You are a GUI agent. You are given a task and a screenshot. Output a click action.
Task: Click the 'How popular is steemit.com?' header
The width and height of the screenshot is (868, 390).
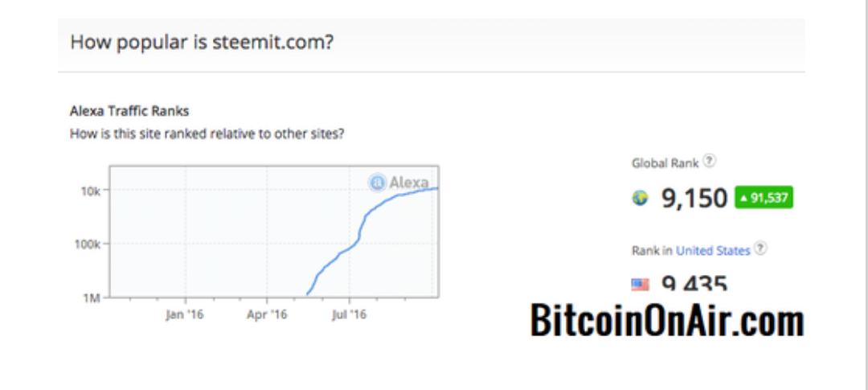(x=202, y=42)
